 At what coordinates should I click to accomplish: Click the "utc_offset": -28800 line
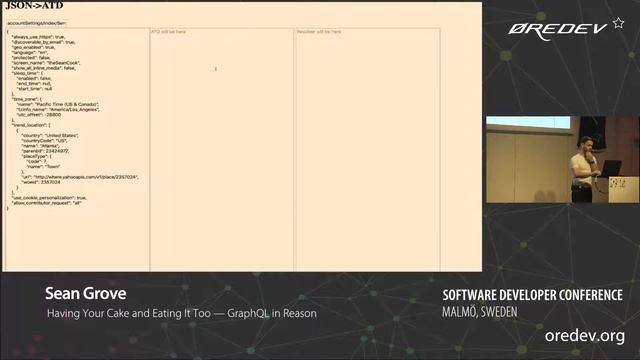coord(39,115)
